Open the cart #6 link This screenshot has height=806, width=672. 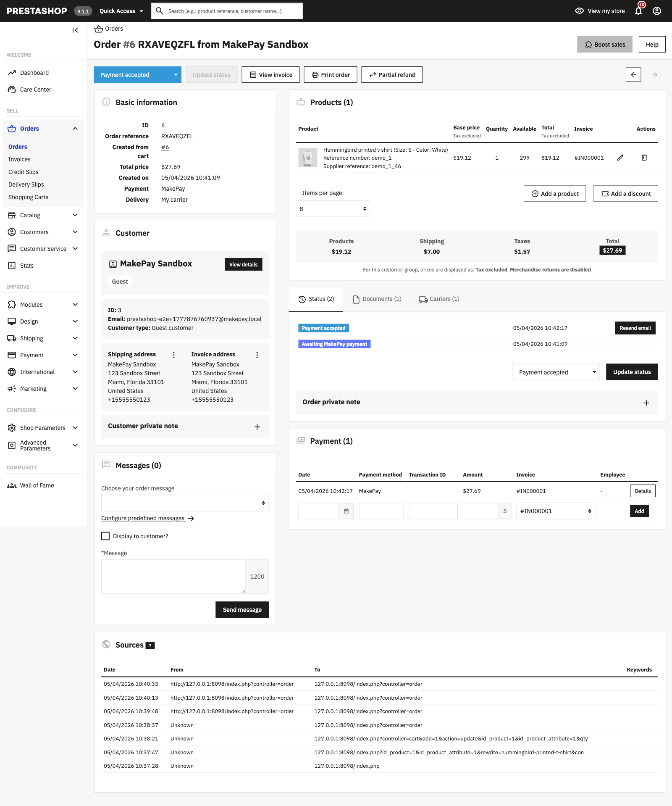tap(165, 147)
